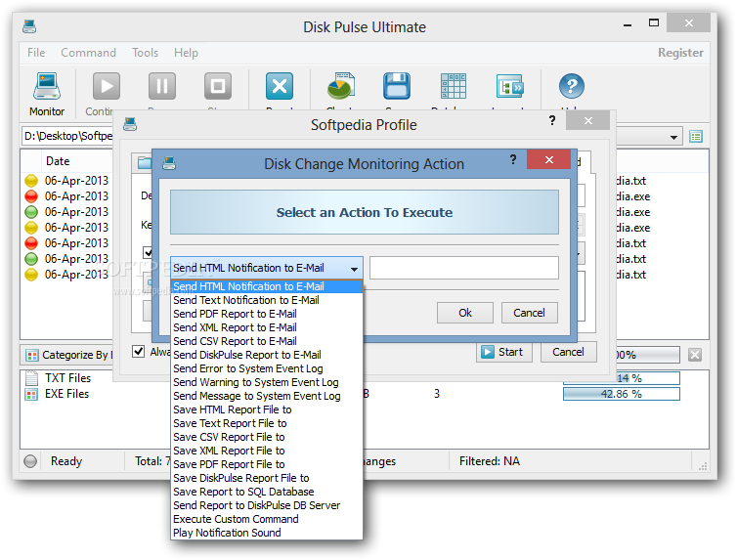Click the Continue play toolbar icon
Screen dimensions: 737x560
tap(107, 86)
